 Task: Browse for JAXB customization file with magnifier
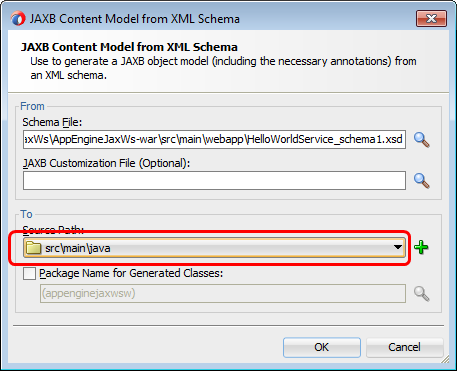point(421,181)
